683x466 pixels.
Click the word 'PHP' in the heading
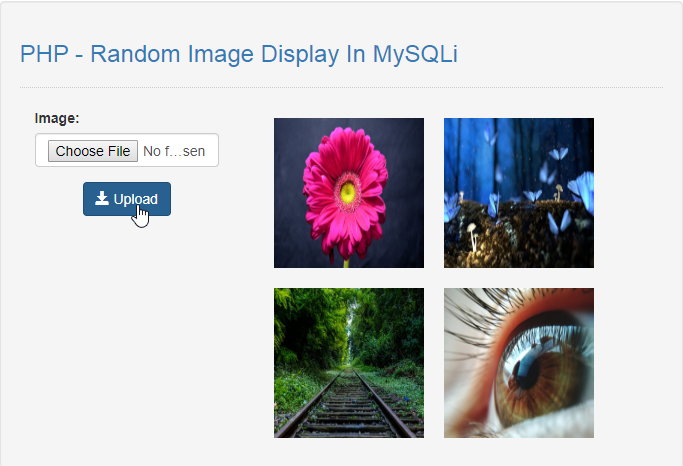(x=44, y=54)
